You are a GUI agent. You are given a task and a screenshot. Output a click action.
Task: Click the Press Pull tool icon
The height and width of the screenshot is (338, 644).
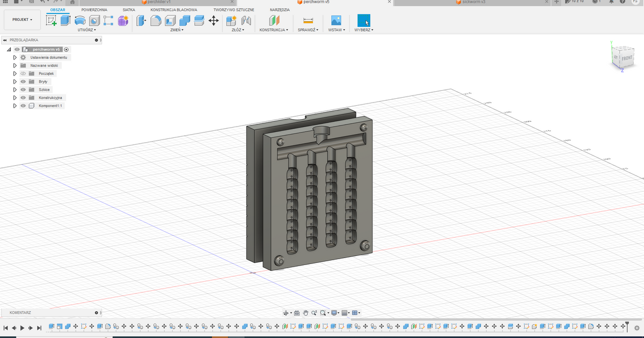coord(141,20)
